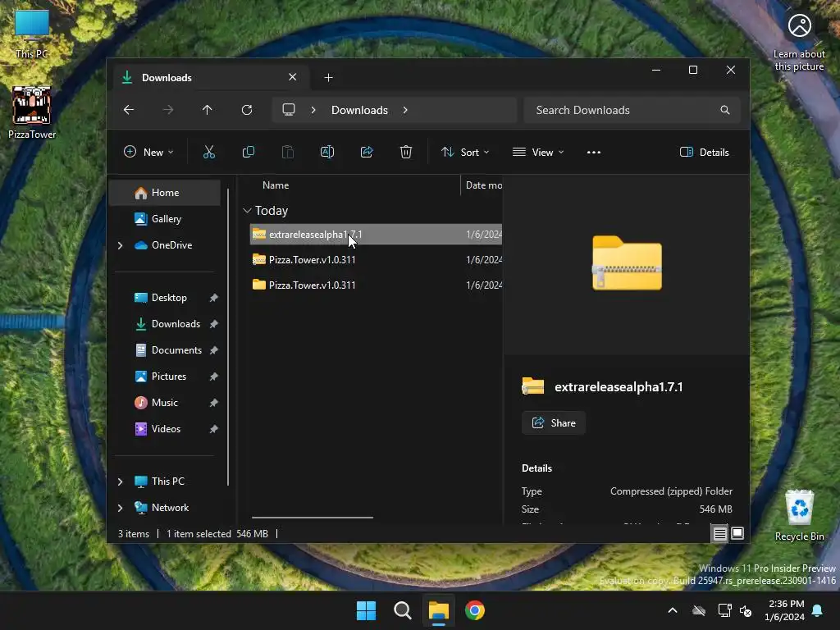Open Gallery in navigation pane

click(165, 218)
